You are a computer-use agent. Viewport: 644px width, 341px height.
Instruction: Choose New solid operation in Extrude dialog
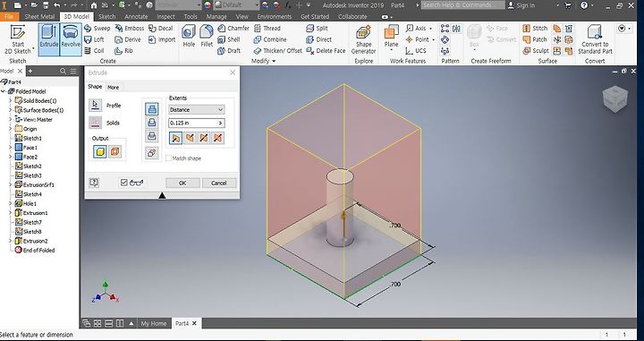pyautogui.click(x=151, y=153)
